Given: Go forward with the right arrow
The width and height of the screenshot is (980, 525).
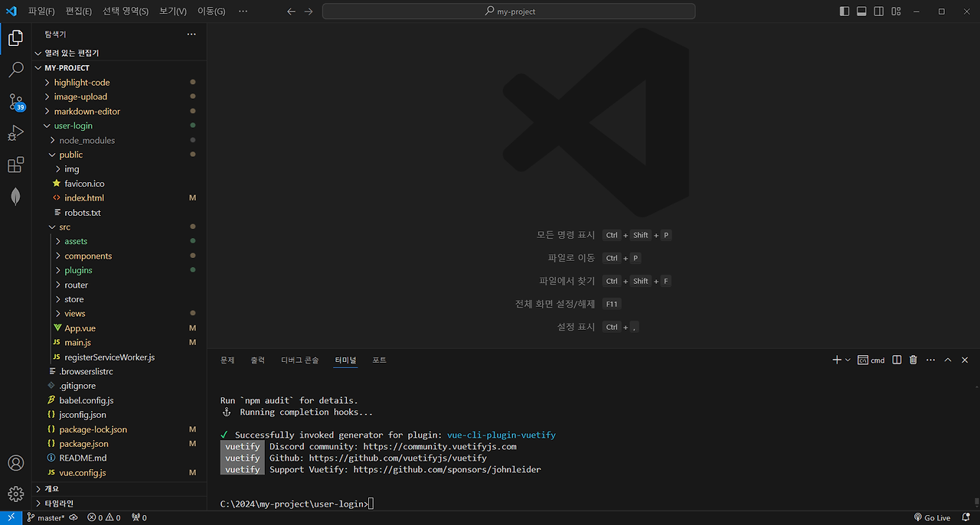Looking at the screenshot, I should click(x=309, y=11).
